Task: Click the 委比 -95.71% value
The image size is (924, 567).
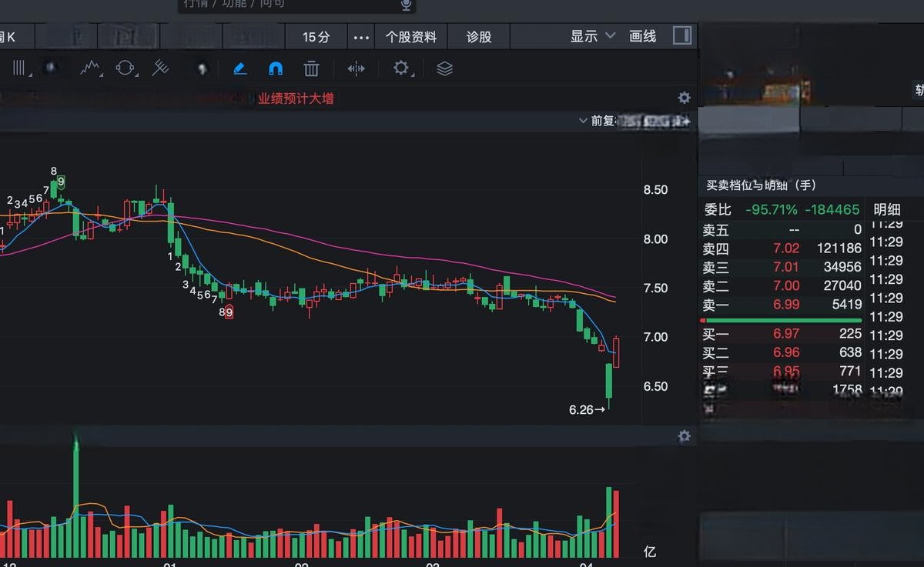Action: (771, 209)
